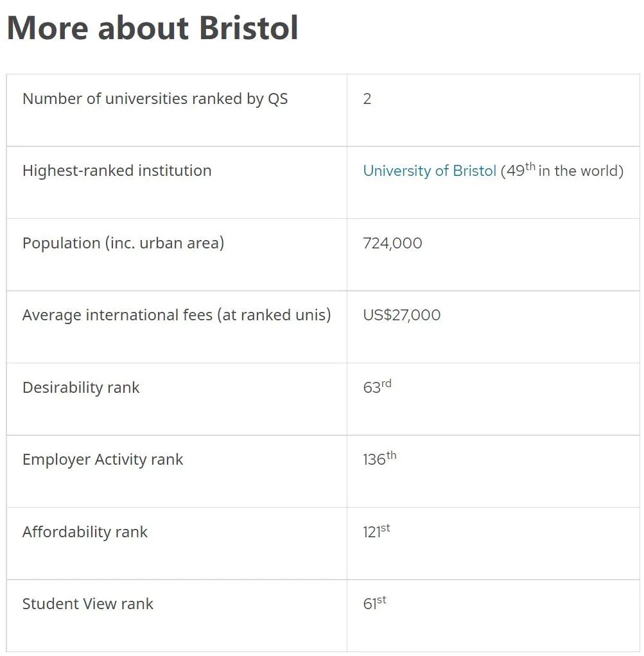Select the Employer Activity rank label

click(103, 460)
